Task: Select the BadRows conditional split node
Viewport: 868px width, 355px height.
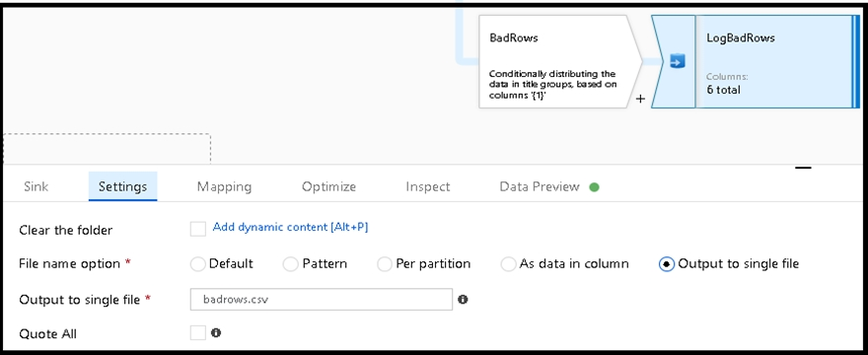Action: 555,61
